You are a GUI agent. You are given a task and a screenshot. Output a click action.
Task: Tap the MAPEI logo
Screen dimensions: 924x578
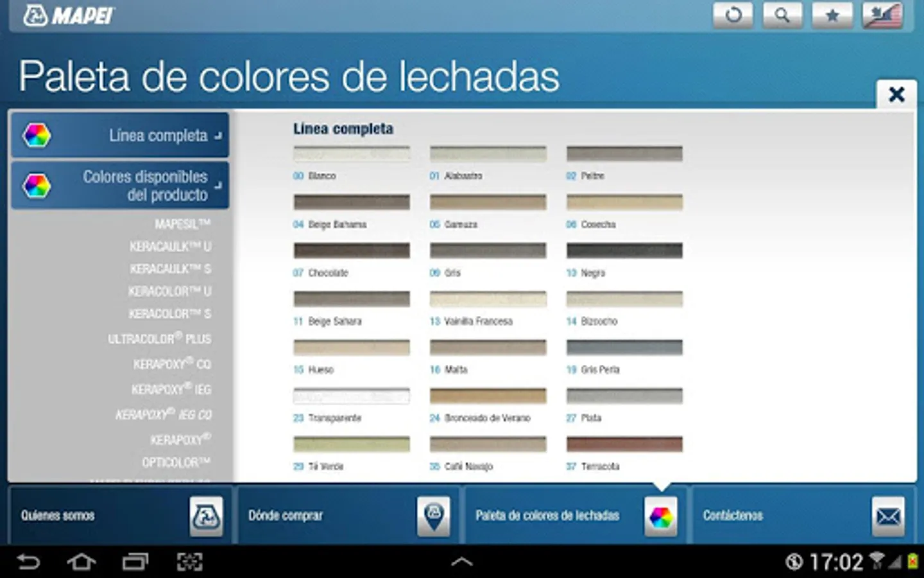(x=69, y=15)
